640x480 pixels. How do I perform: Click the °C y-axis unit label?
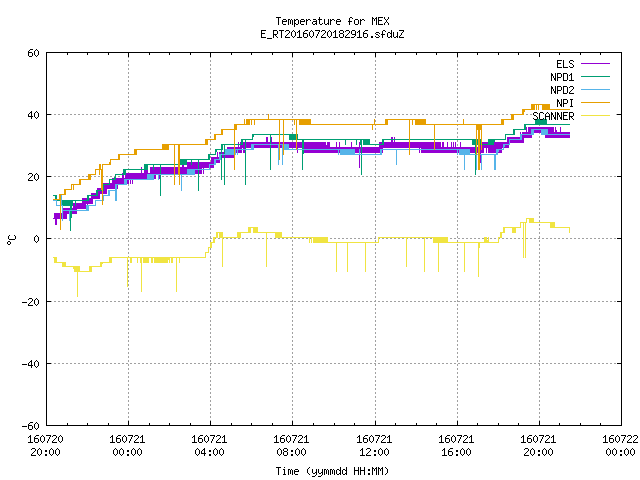point(11,240)
